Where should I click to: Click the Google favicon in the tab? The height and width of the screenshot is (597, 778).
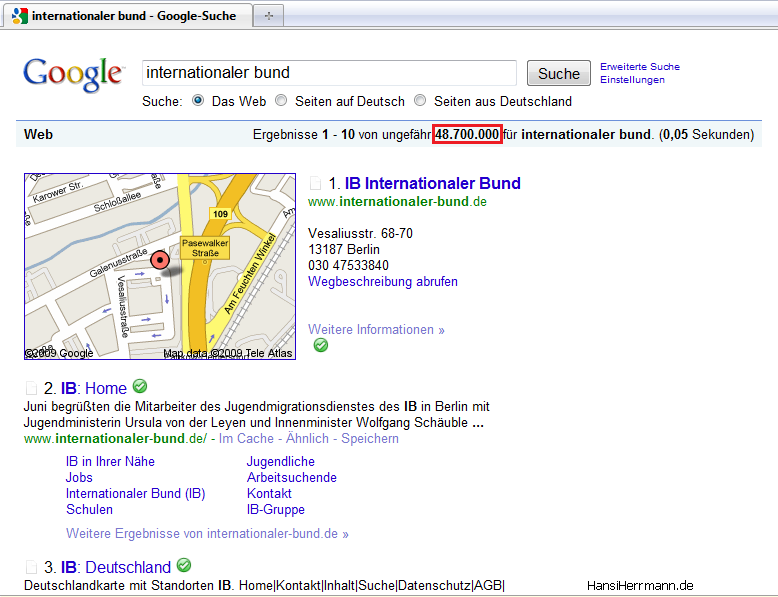19,16
